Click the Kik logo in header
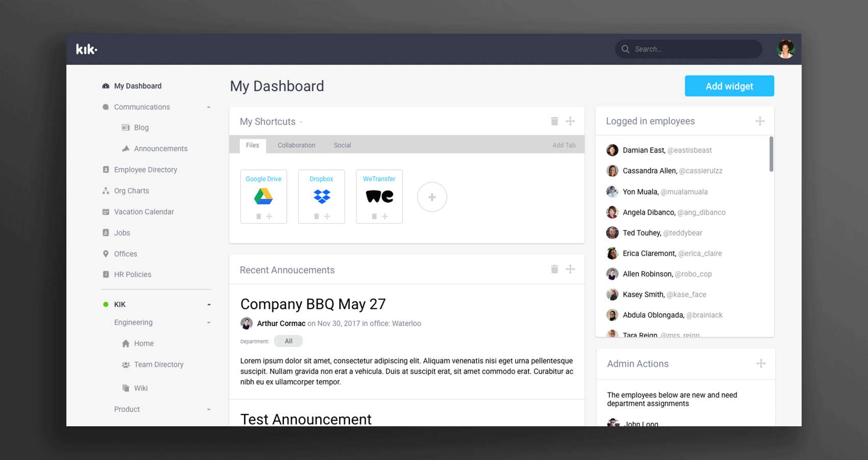Image resolution: width=868 pixels, height=460 pixels. [86, 49]
